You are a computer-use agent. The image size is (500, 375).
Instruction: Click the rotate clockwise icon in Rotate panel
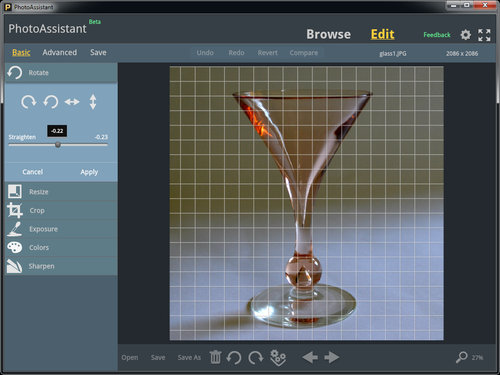tap(29, 102)
